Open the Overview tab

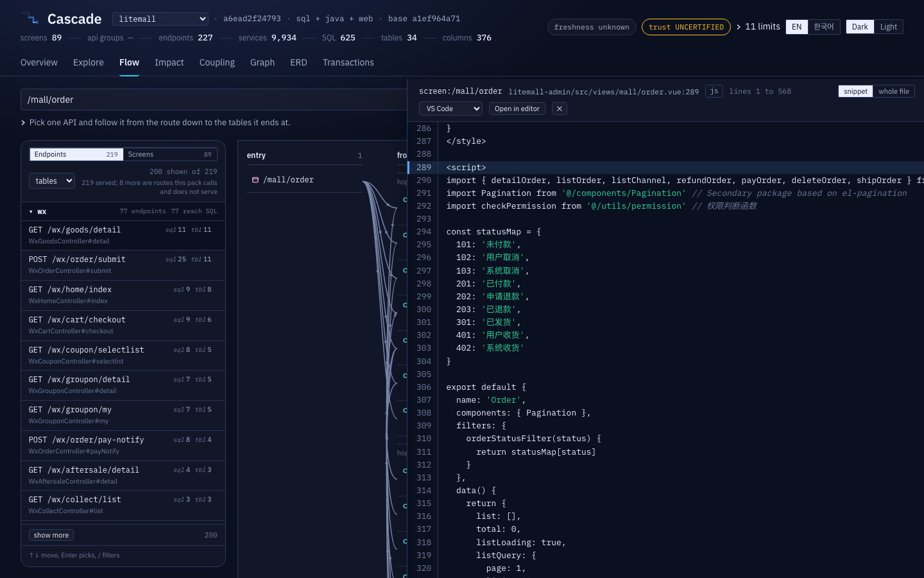click(x=39, y=62)
